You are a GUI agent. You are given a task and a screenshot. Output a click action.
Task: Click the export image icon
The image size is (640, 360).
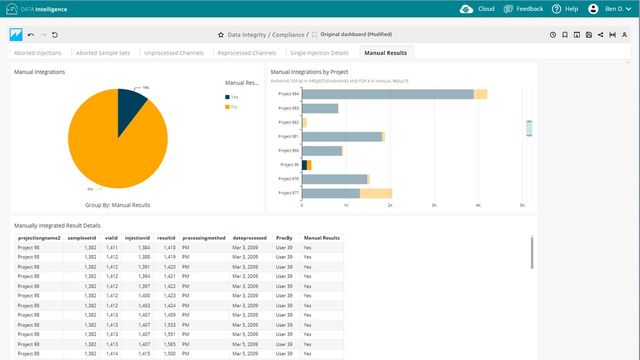tap(577, 35)
